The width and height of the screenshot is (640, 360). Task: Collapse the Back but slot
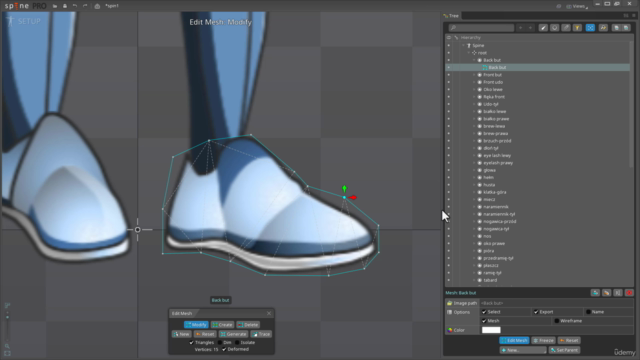point(474,60)
